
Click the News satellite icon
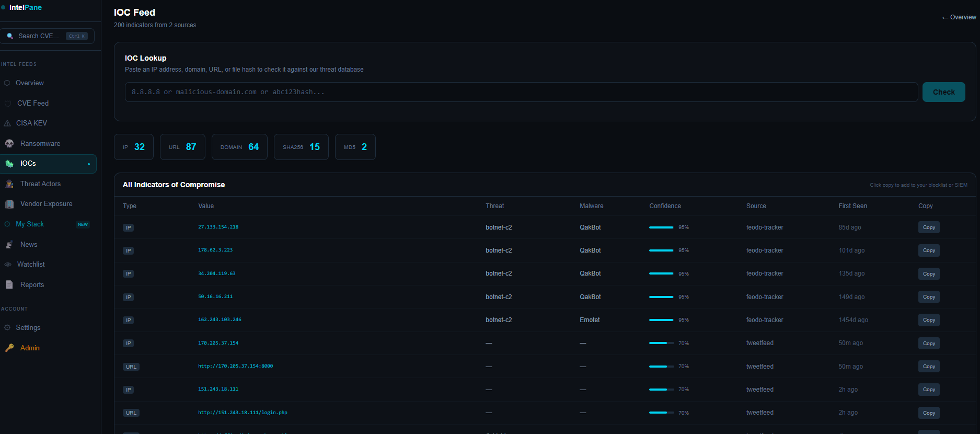click(x=9, y=245)
